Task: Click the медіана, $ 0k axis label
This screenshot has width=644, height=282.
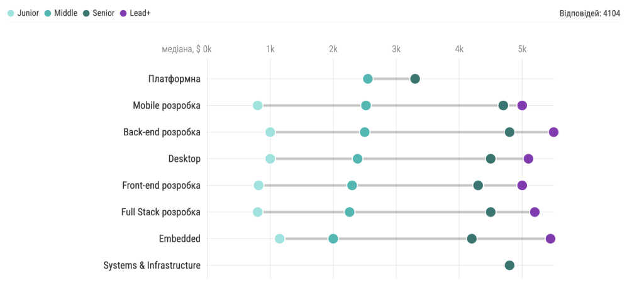Action: tap(187, 49)
